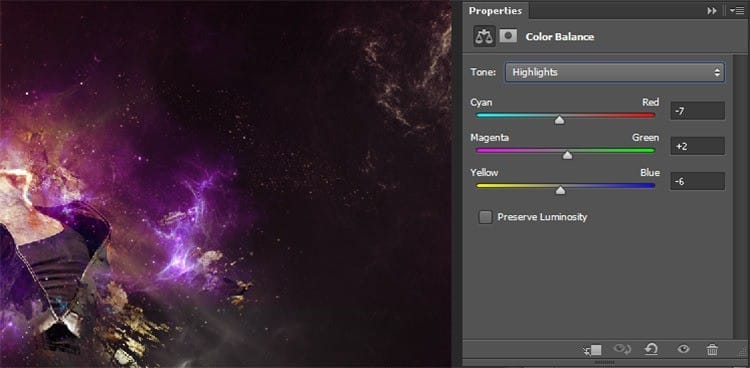Click the Magenta-Green value field showing +2
The image size is (750, 368).
click(x=697, y=146)
